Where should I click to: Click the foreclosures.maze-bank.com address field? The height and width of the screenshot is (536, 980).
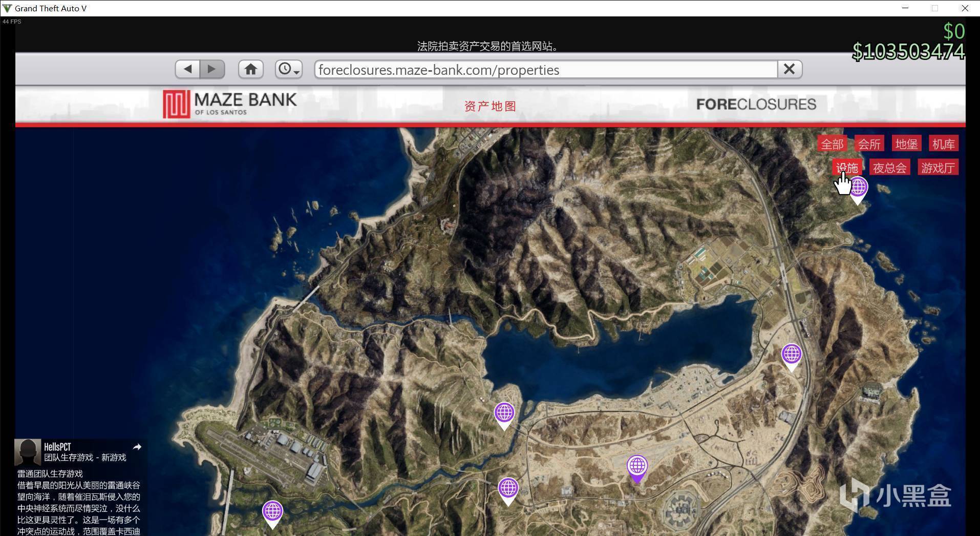click(x=546, y=70)
